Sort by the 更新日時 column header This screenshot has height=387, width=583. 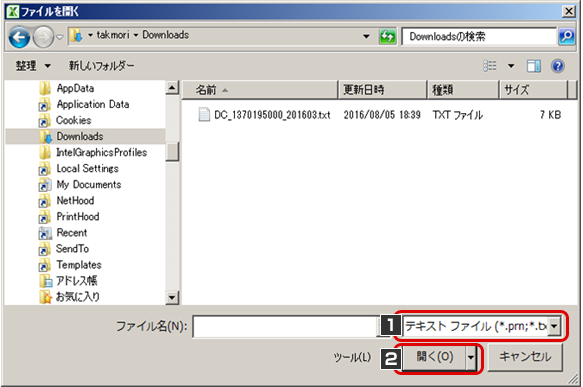383,90
